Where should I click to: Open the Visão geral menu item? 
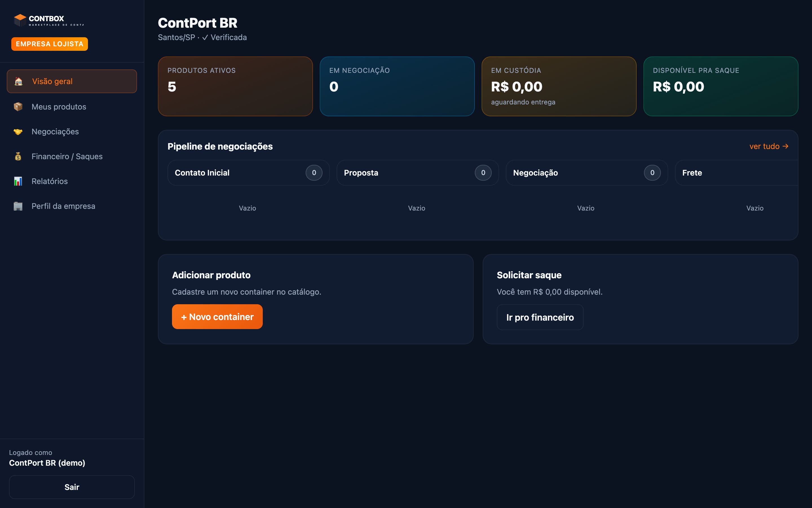click(72, 81)
